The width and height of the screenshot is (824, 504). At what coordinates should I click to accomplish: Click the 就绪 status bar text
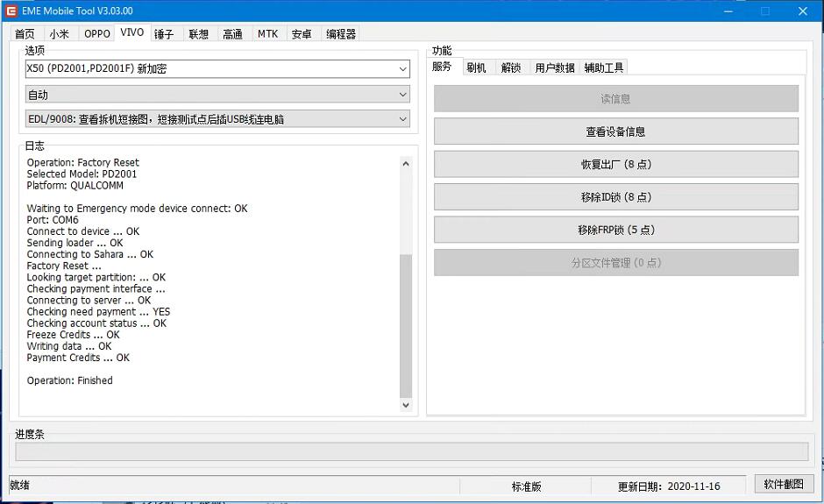[x=20, y=485]
